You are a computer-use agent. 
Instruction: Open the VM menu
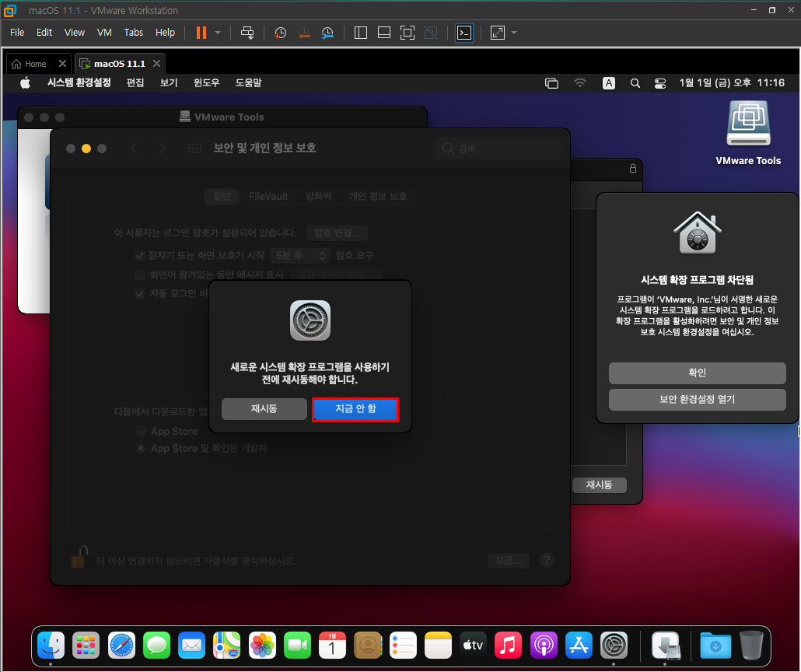coord(104,32)
